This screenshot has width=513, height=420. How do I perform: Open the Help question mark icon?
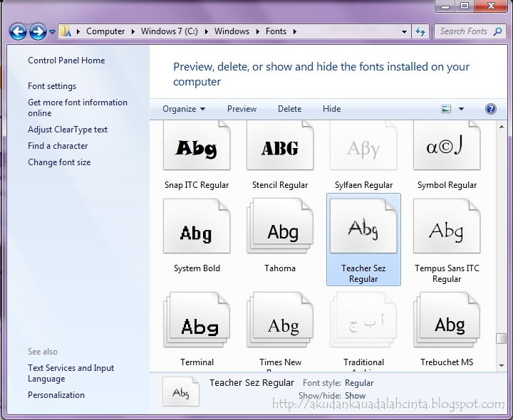click(x=490, y=109)
